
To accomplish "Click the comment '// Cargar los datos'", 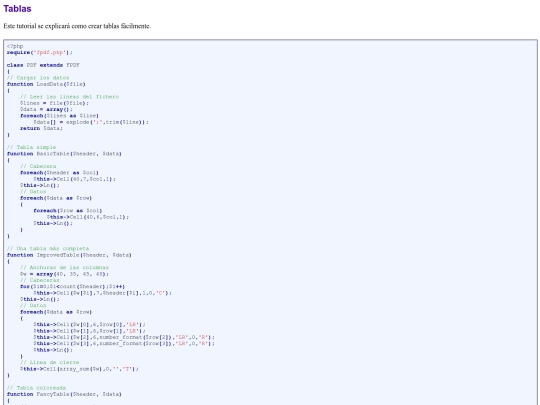I will (38, 78).
